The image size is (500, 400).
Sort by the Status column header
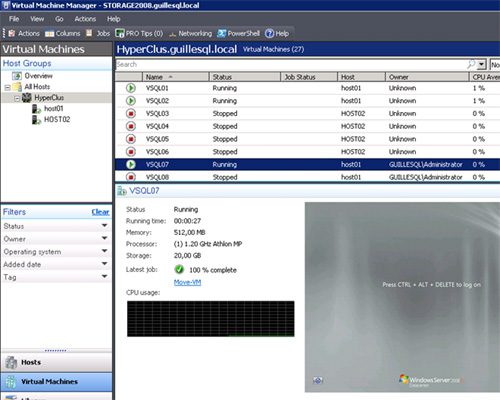245,77
